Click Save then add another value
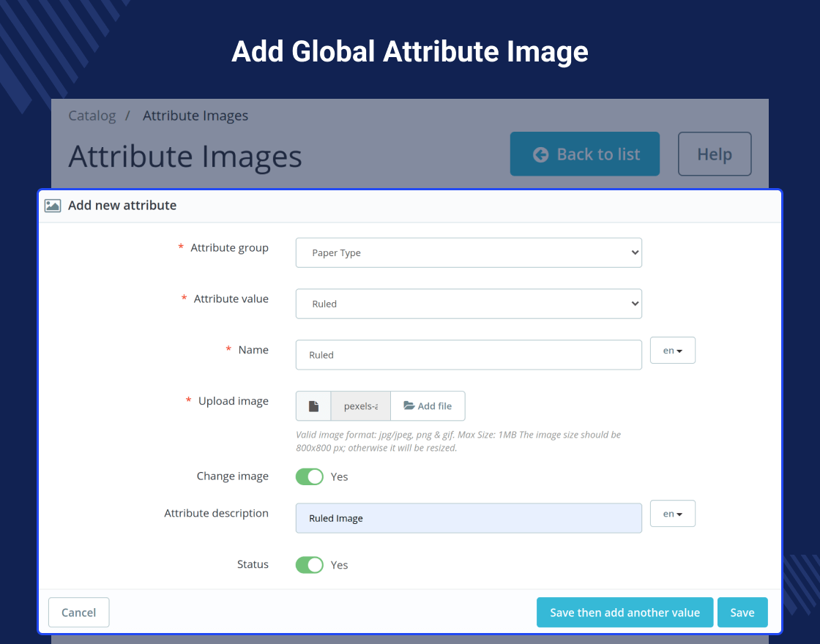This screenshot has height=644, width=820. [625, 612]
